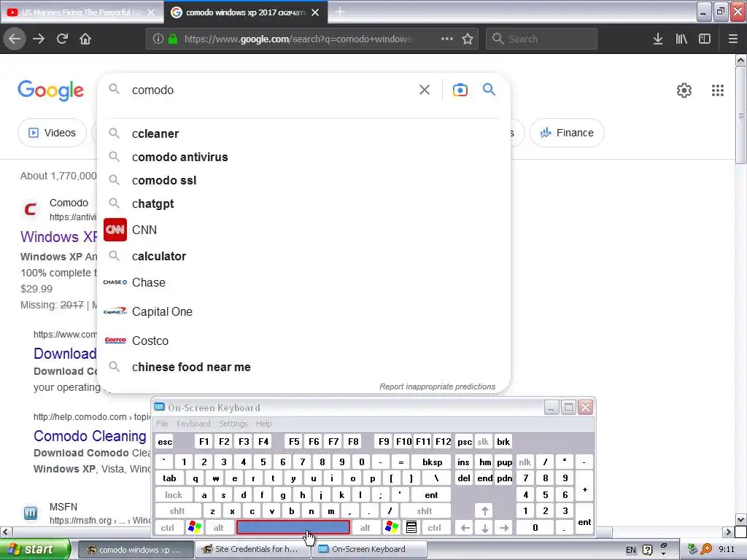Image resolution: width=747 pixels, height=560 pixels.
Task: Toggle the left ctrl key on keyboard
Action: (x=167, y=527)
